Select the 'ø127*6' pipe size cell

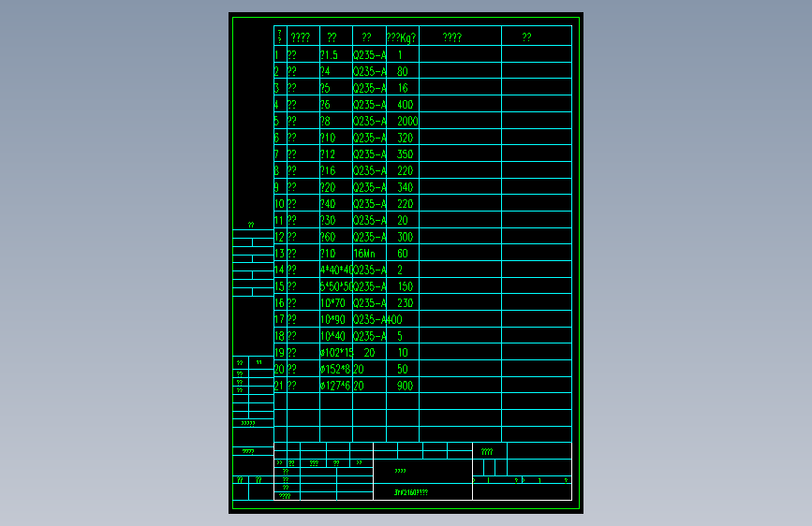(x=335, y=386)
